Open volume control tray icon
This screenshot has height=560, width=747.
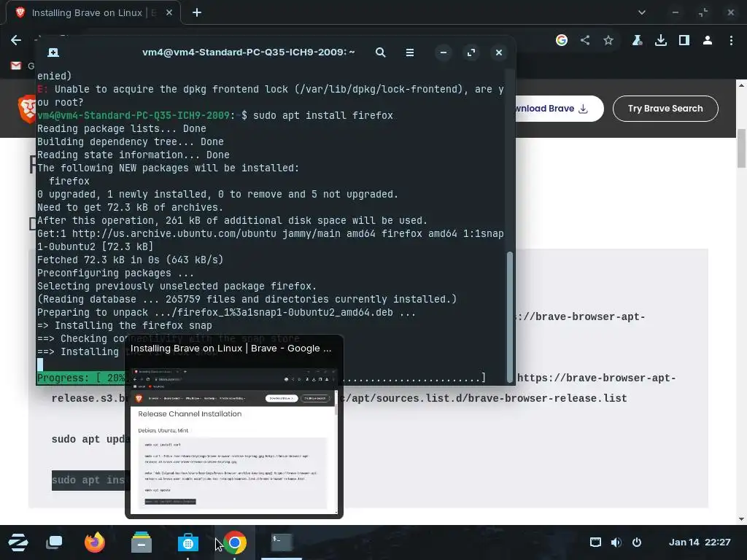coord(616,542)
